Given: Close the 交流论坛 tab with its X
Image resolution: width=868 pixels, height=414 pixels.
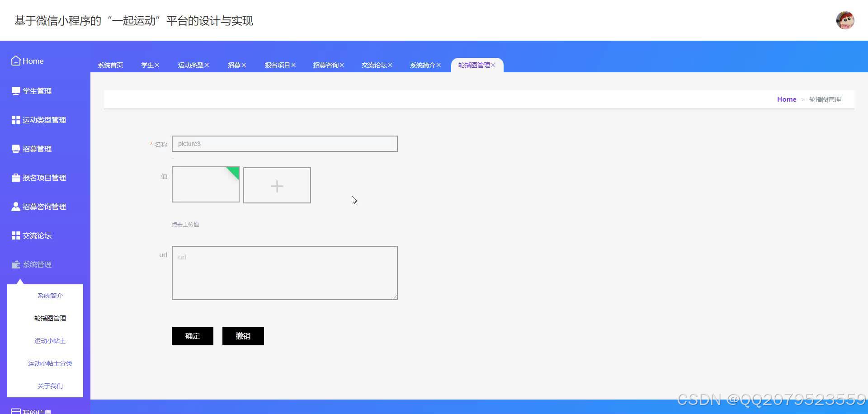Looking at the screenshot, I should coord(390,65).
